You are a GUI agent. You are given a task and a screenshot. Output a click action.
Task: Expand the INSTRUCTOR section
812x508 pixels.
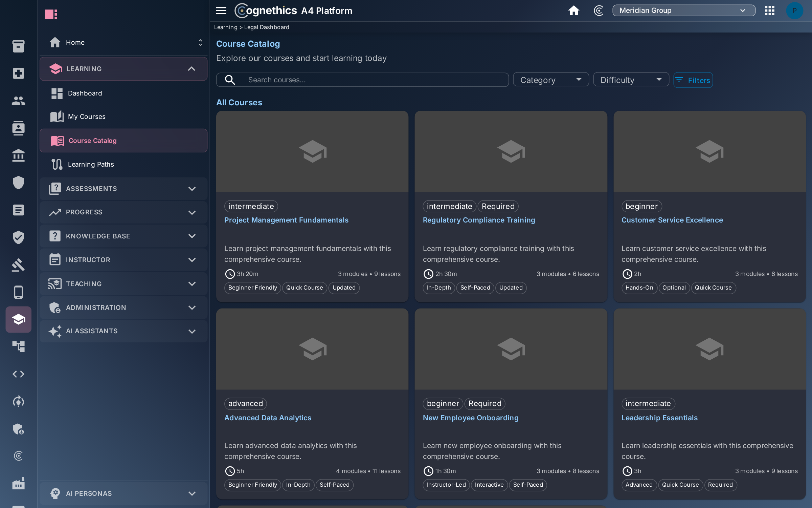[123, 260]
